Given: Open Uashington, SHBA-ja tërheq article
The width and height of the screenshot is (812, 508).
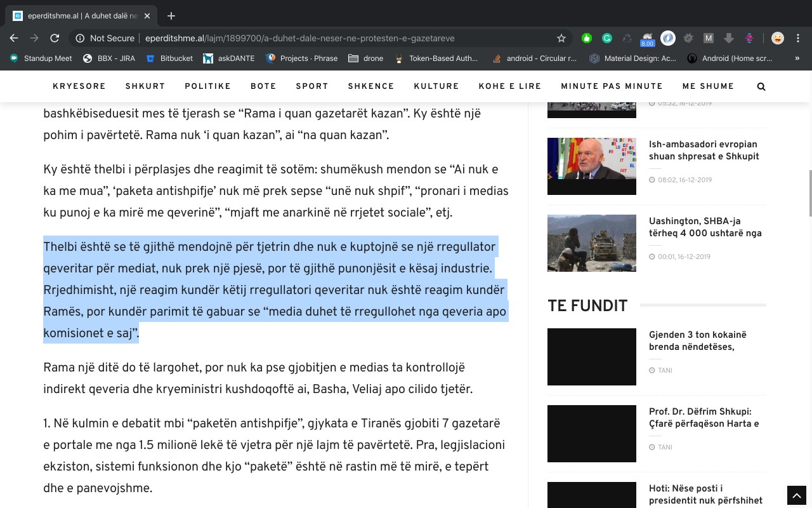Looking at the screenshot, I should pos(705,227).
